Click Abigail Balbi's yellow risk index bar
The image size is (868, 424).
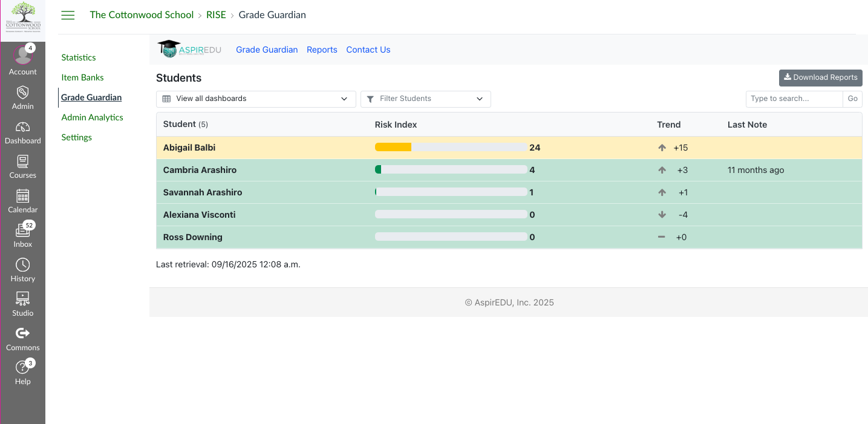(393, 148)
